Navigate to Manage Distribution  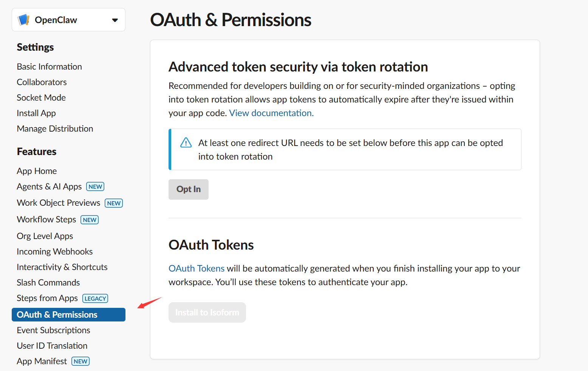55,129
